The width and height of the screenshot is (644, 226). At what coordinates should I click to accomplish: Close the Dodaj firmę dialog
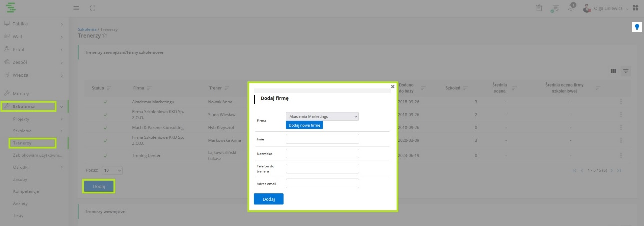pyautogui.click(x=393, y=86)
